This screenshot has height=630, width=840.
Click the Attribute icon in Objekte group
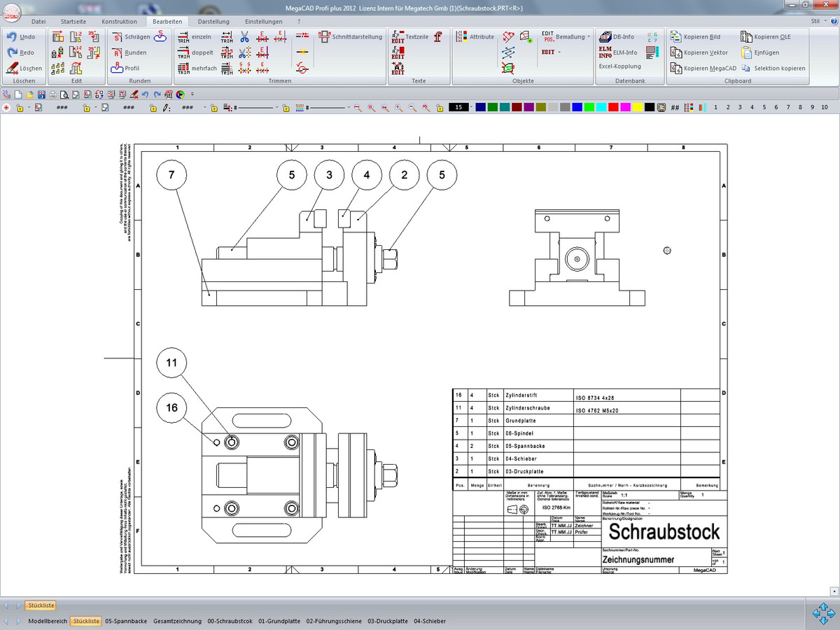click(461, 36)
